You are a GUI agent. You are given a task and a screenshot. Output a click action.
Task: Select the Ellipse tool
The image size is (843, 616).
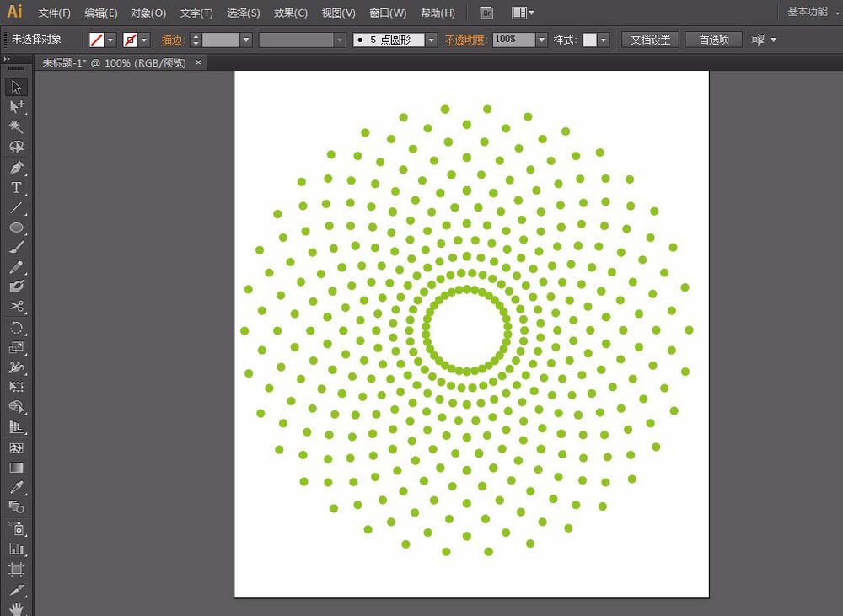16,228
